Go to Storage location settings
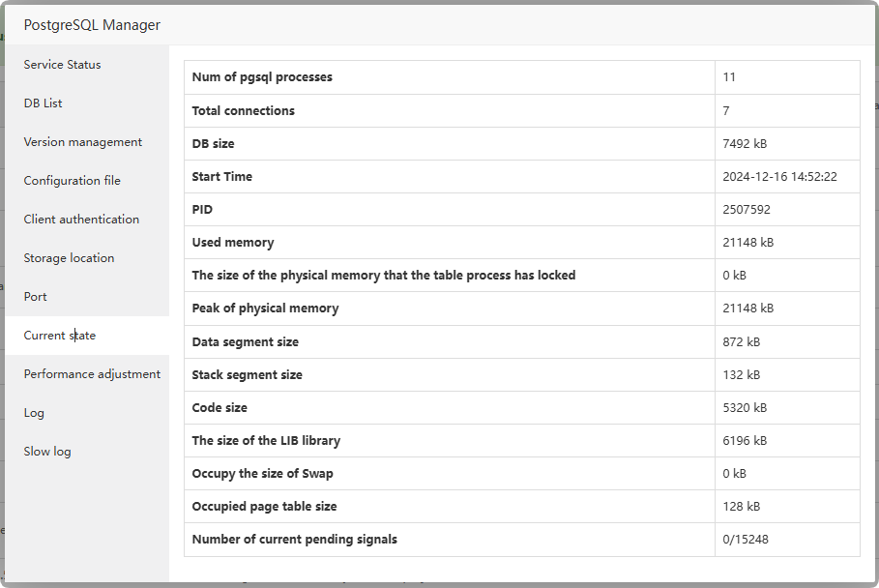The width and height of the screenshot is (879, 588). tap(69, 258)
